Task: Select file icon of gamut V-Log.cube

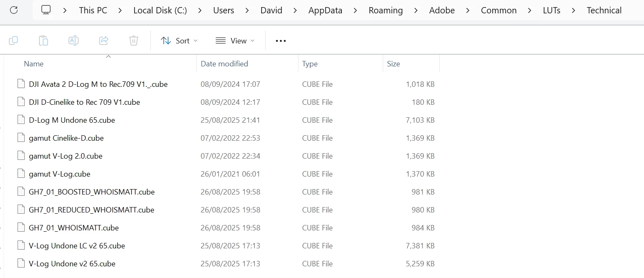Action: coord(21,174)
